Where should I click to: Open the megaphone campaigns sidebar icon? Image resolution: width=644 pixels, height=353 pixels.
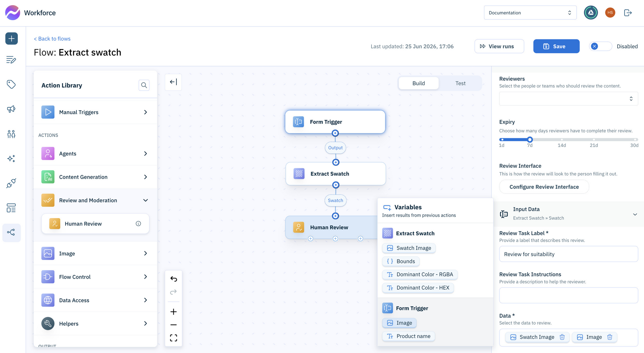(11, 109)
